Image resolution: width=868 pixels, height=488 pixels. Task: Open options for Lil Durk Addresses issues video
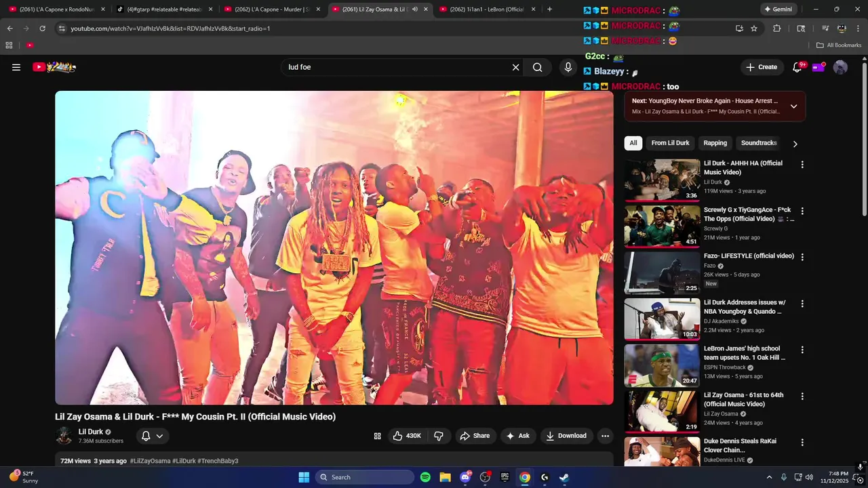[802, 304]
